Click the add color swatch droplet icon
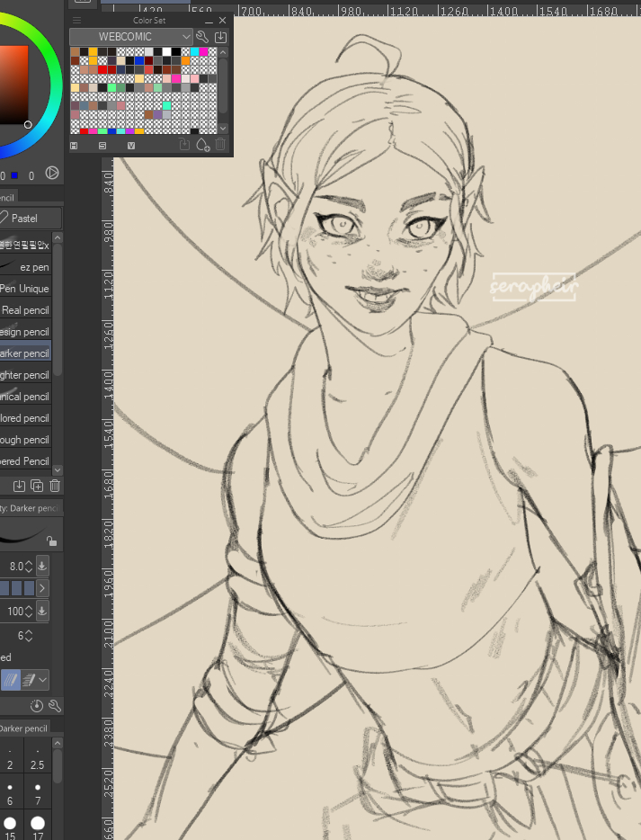Image resolution: width=641 pixels, height=840 pixels. 202,145
